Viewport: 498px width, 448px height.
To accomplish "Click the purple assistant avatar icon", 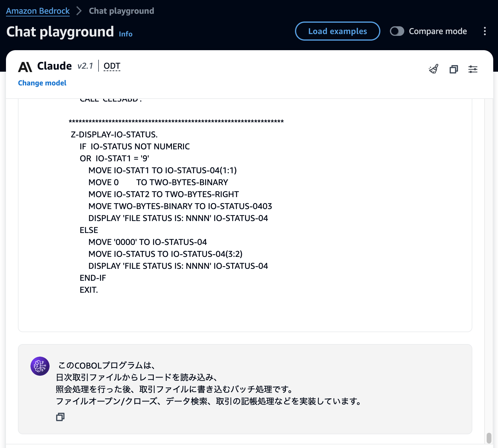I will (x=40, y=366).
